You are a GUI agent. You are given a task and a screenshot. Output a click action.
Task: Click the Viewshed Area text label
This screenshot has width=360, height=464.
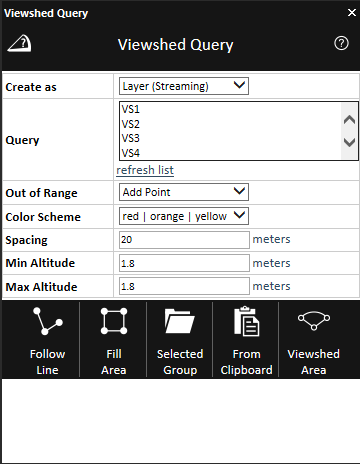314,362
